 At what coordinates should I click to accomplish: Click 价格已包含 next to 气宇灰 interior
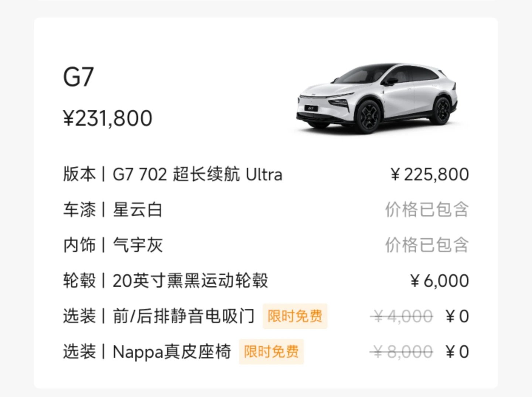427,245
